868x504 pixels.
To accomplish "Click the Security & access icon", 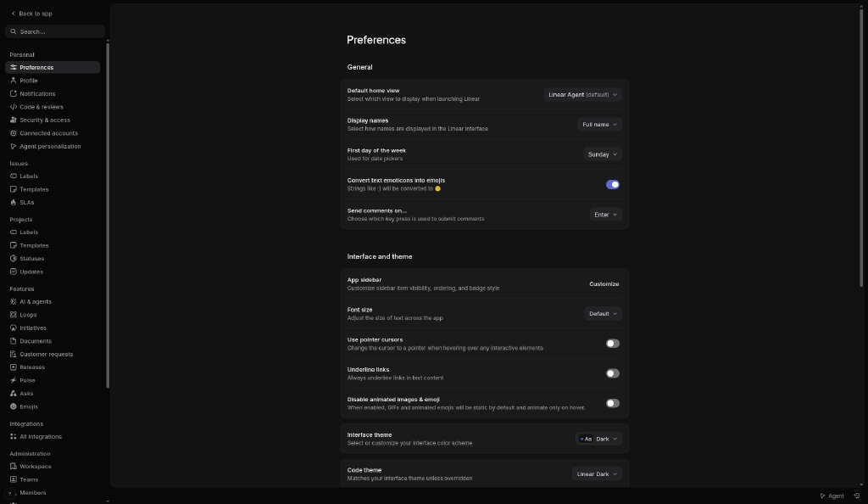I will point(14,120).
